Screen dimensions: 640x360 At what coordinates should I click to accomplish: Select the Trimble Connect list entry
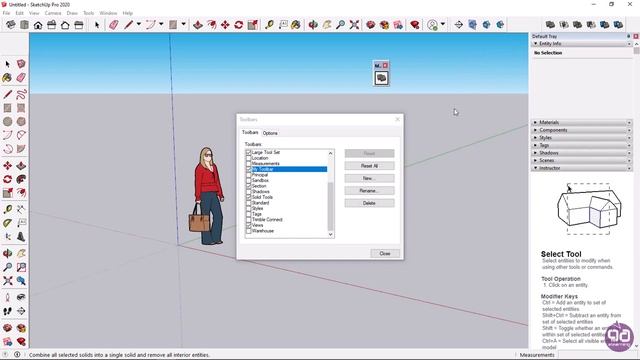pos(267,220)
